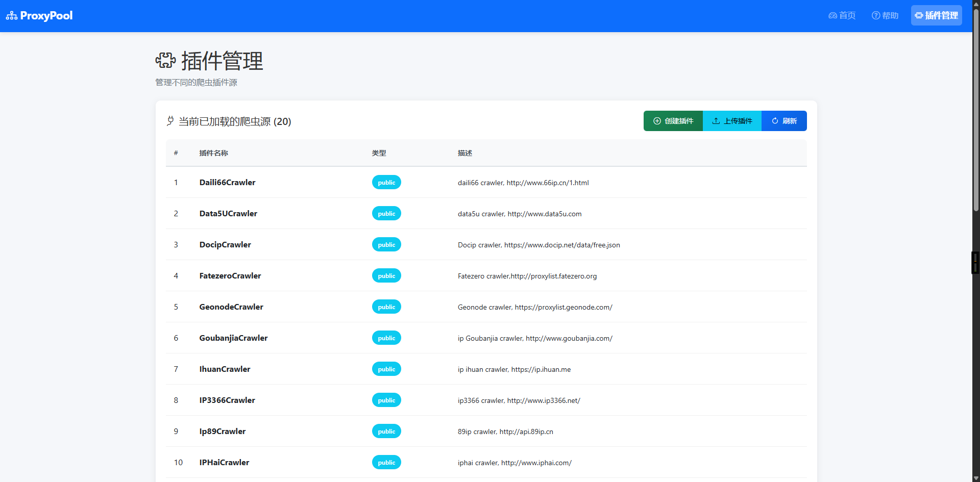This screenshot has height=482, width=980.
Task: Click the plug icon beside 当前已加载的爬虫源
Action: coord(170,121)
